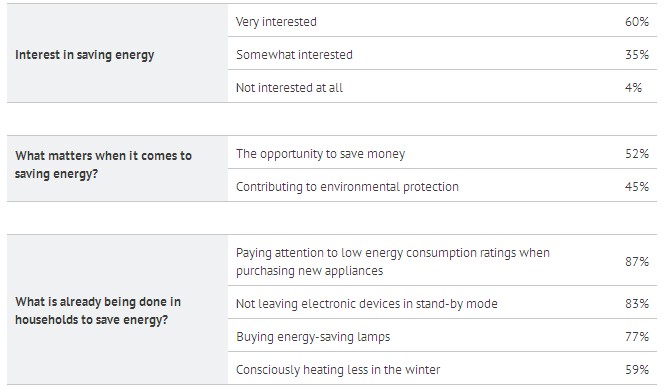664x389 pixels.
Task: Click the 45% percentage
Action: 636,187
